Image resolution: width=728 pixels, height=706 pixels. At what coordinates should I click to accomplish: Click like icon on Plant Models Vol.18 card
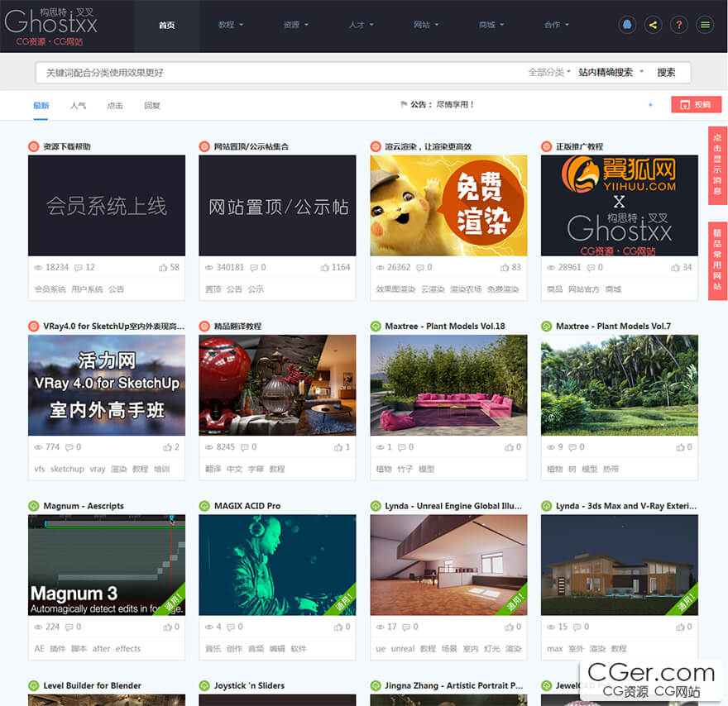[x=510, y=447]
